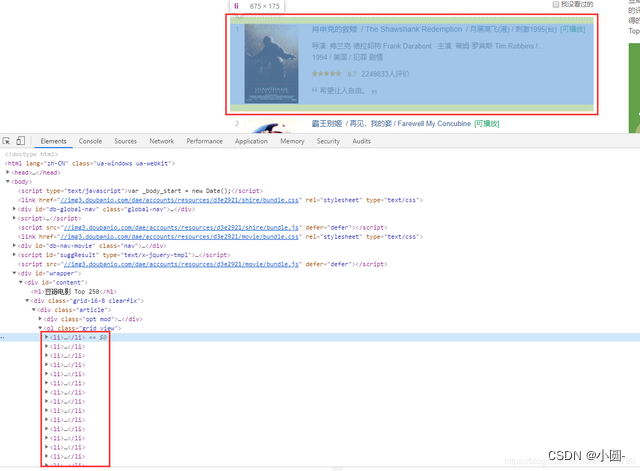
Task: Select the h1 豆瓣电影 Top 250 element
Action: (x=74, y=291)
